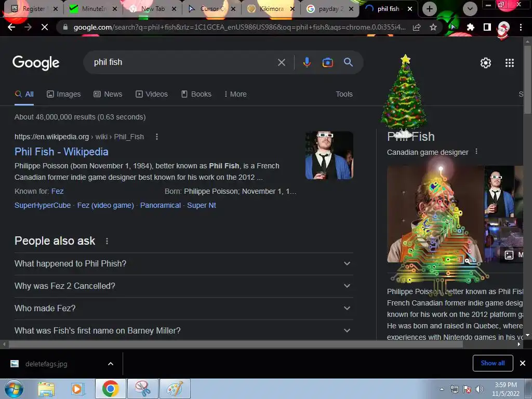The image size is (532, 399).
Task: Switch to the Kikimora tab
Action: [x=271, y=9]
